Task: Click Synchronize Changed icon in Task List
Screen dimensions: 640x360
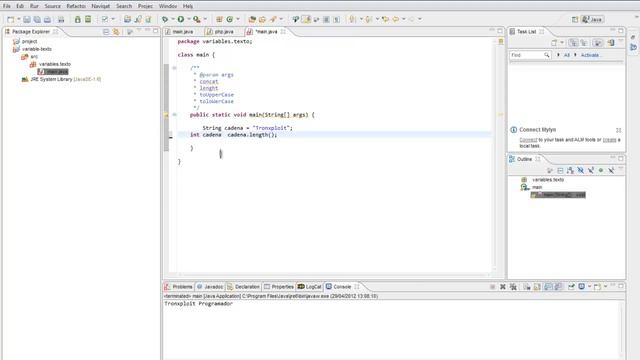Action: [x=611, y=43]
